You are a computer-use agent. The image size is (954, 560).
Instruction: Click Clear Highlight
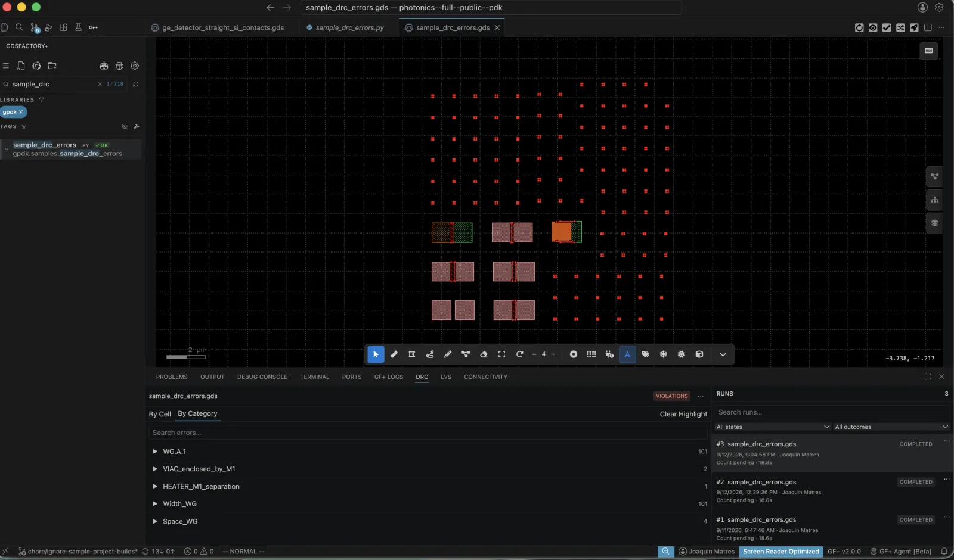click(x=683, y=414)
